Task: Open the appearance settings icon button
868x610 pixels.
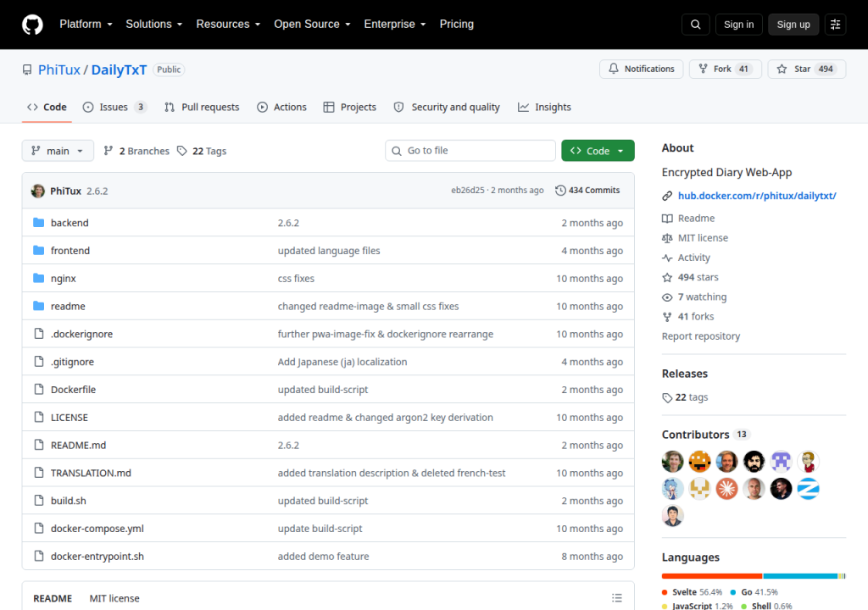Action: tap(835, 25)
